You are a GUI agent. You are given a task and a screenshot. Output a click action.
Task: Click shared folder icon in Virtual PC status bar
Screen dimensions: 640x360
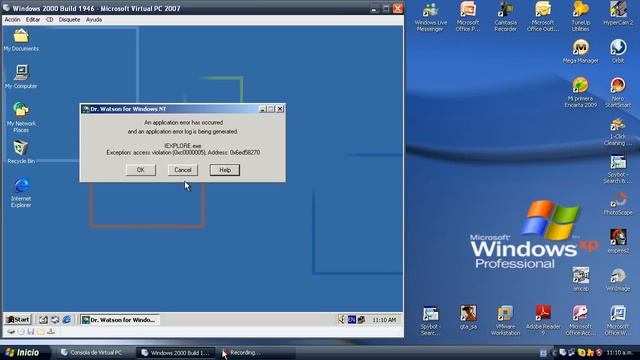pyautogui.click(x=40, y=332)
